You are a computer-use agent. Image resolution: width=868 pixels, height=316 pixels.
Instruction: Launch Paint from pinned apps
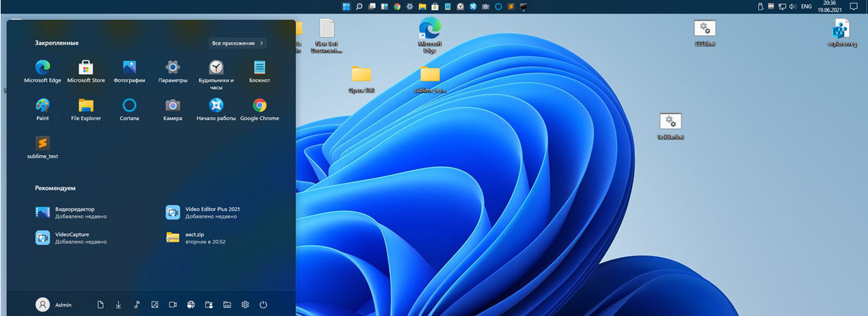coord(43,109)
